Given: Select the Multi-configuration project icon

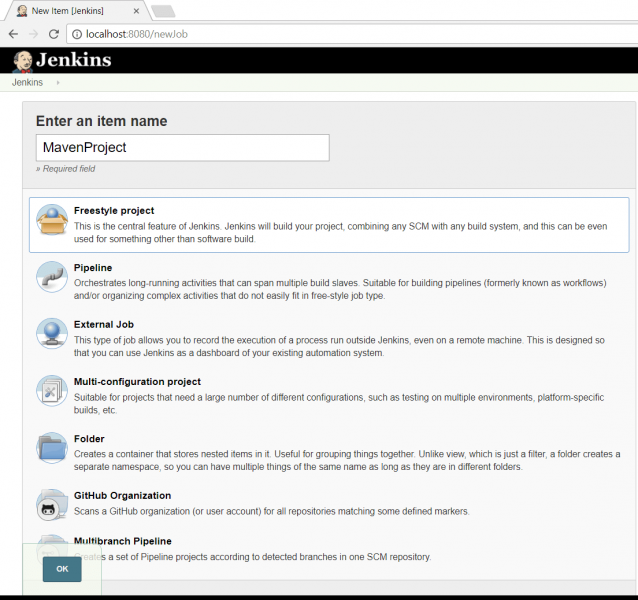Looking at the screenshot, I should [52, 392].
